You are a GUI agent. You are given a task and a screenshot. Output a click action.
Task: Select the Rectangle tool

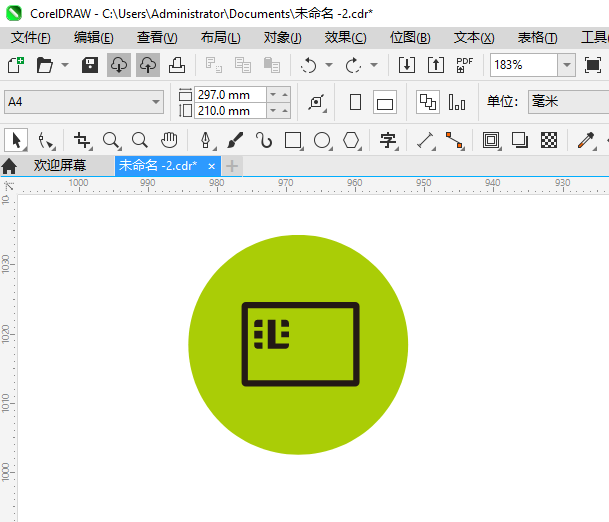coord(293,140)
